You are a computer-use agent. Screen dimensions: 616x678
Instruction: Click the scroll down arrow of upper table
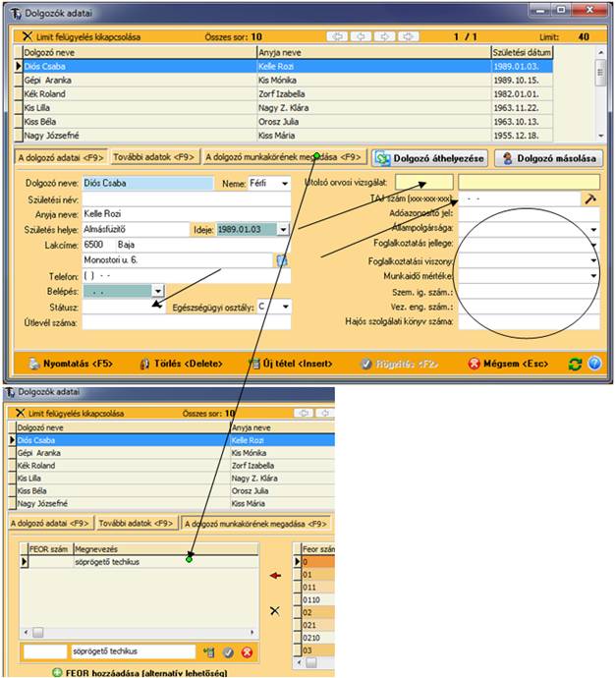click(600, 136)
